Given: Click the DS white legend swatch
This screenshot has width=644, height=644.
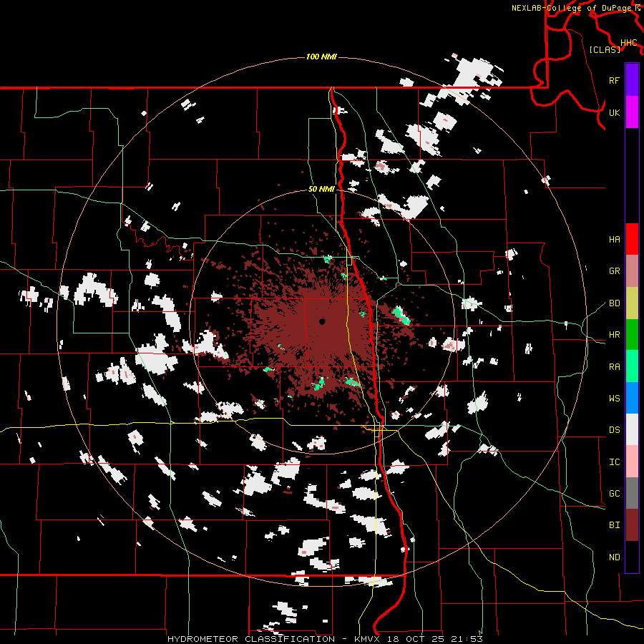Looking at the screenshot, I should pyautogui.click(x=632, y=429).
